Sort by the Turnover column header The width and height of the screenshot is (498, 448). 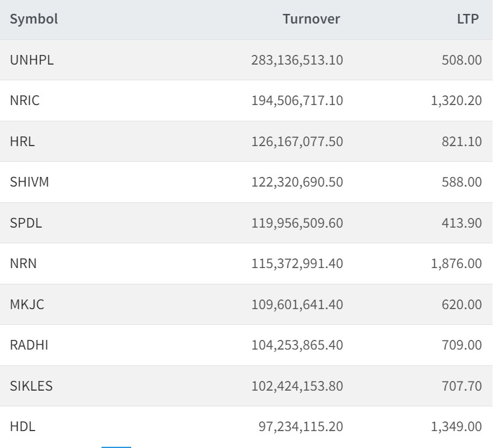311,19
